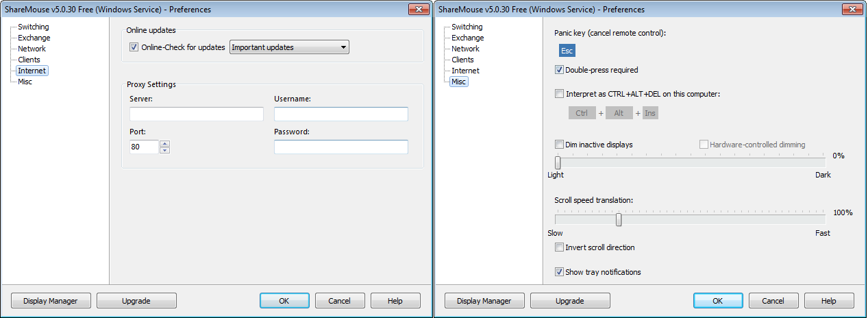The height and width of the screenshot is (318, 868).
Task: Select Clients in the right Preferences window tree
Action: click(x=462, y=60)
